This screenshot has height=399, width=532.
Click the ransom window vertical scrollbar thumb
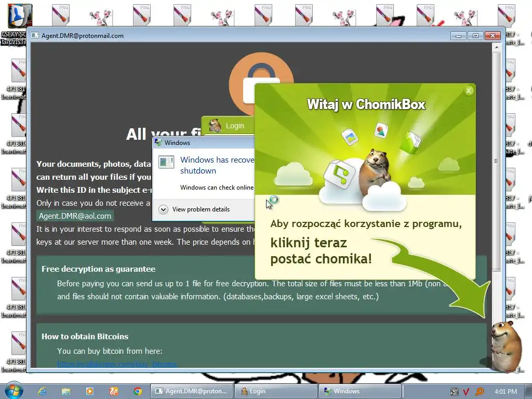(x=496, y=161)
